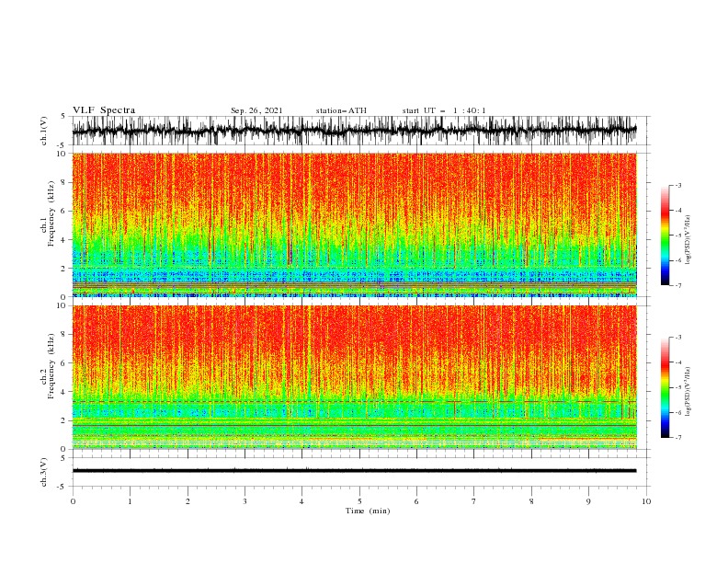Click the time axis tick label '7'
The image size is (728, 563).
(473, 501)
